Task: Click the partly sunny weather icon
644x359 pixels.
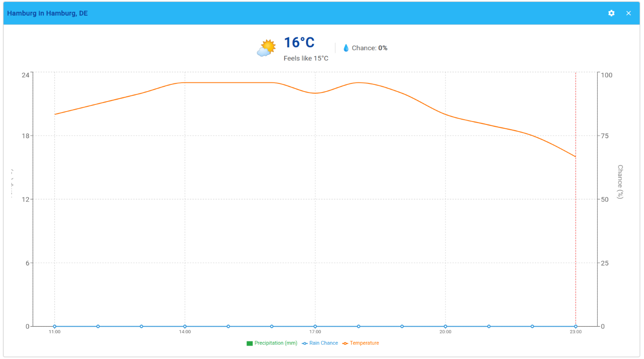Action: click(x=266, y=48)
